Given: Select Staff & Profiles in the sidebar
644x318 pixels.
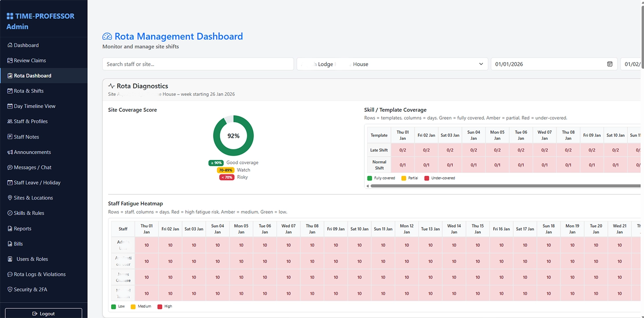Looking at the screenshot, I should tap(11, 121).
